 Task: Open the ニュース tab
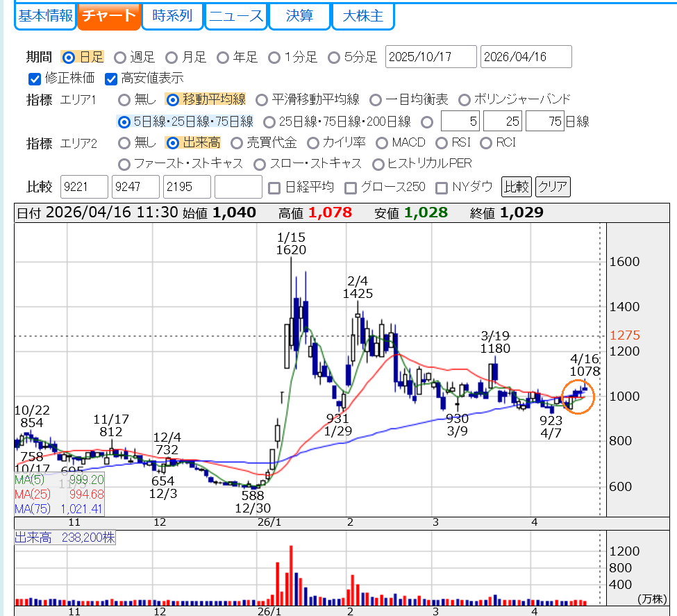coord(236,16)
